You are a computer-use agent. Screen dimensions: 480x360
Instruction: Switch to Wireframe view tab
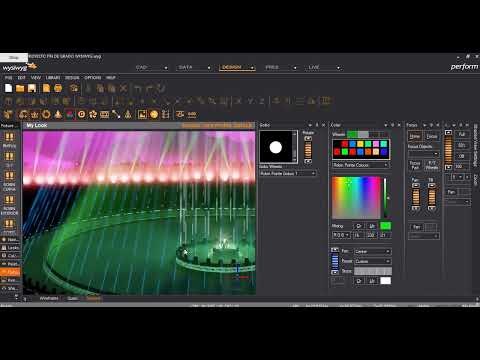point(49,298)
